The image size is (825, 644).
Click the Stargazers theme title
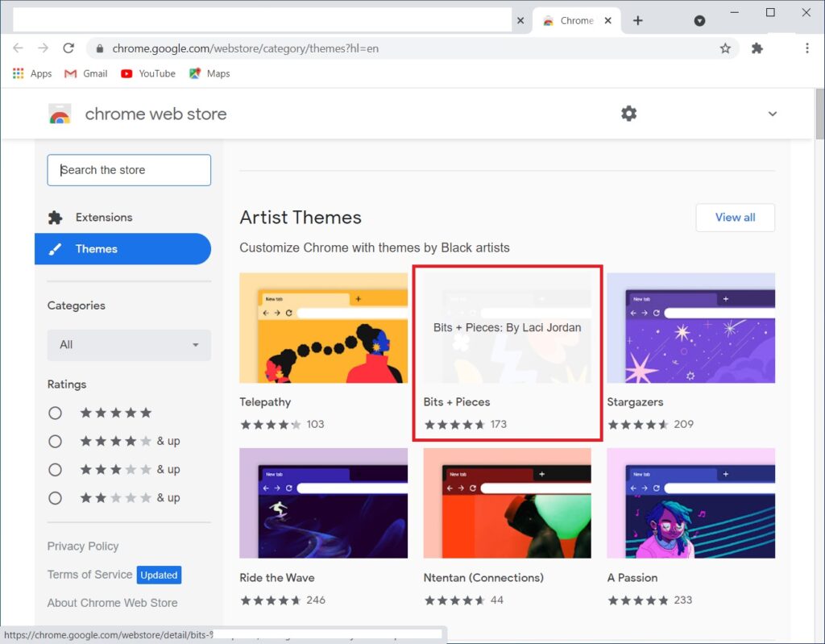635,401
